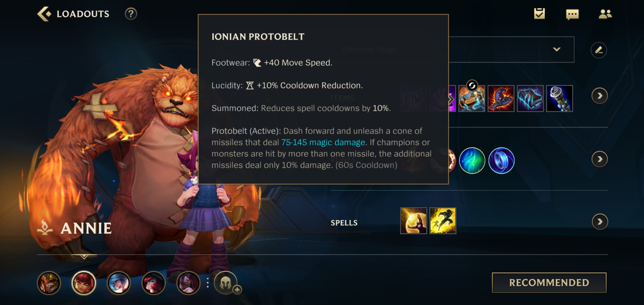Open the help question mark icon
The height and width of the screenshot is (305, 644).
click(x=131, y=14)
